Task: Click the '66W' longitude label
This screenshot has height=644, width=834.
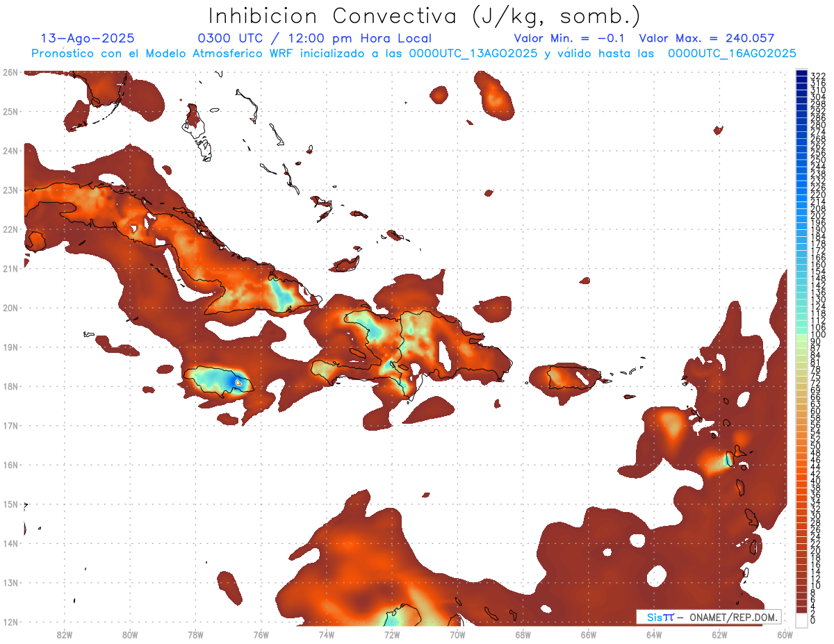Action: (x=589, y=634)
